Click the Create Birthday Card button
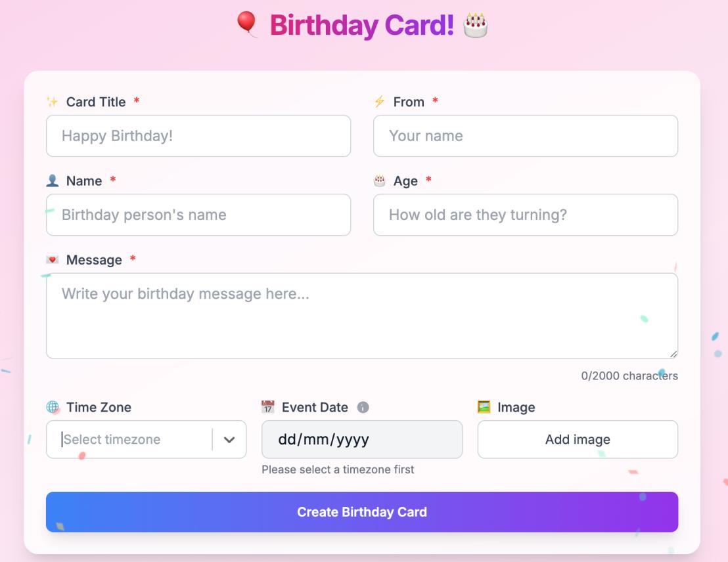Image resolution: width=728 pixels, height=562 pixels. (362, 511)
